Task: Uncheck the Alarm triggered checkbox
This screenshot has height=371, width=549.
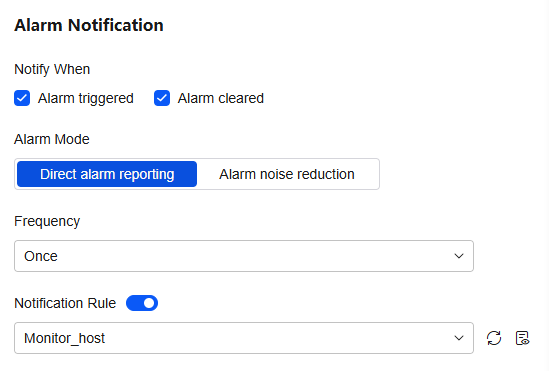Action: tap(22, 98)
